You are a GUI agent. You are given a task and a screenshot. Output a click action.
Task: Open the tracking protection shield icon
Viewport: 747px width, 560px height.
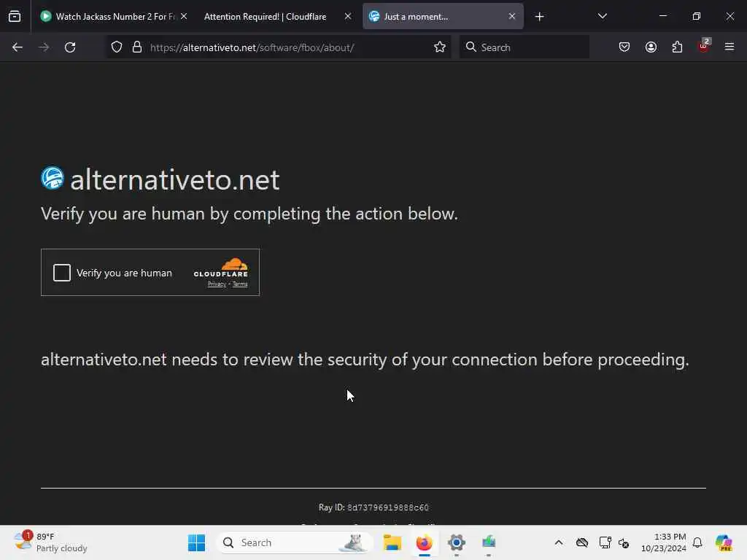coord(117,47)
